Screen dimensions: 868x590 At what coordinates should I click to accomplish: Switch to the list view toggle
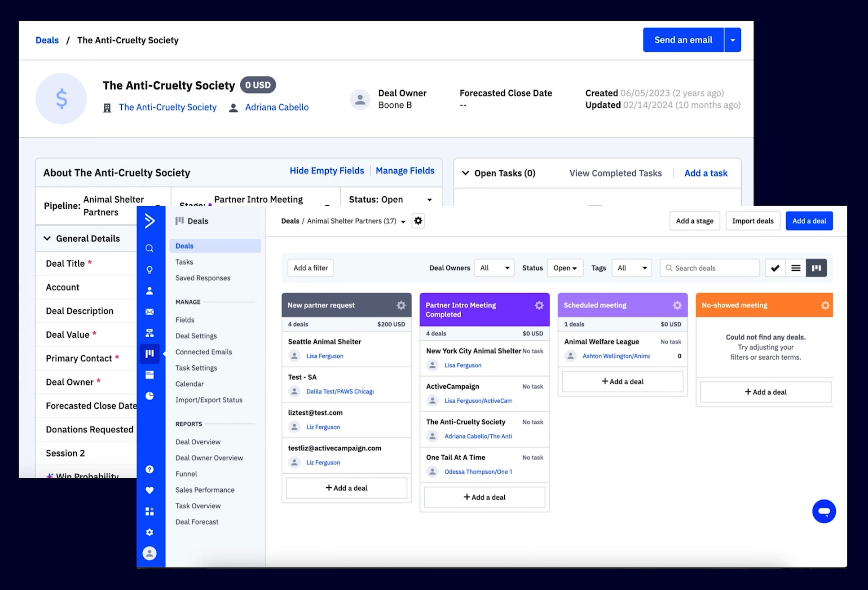click(796, 268)
